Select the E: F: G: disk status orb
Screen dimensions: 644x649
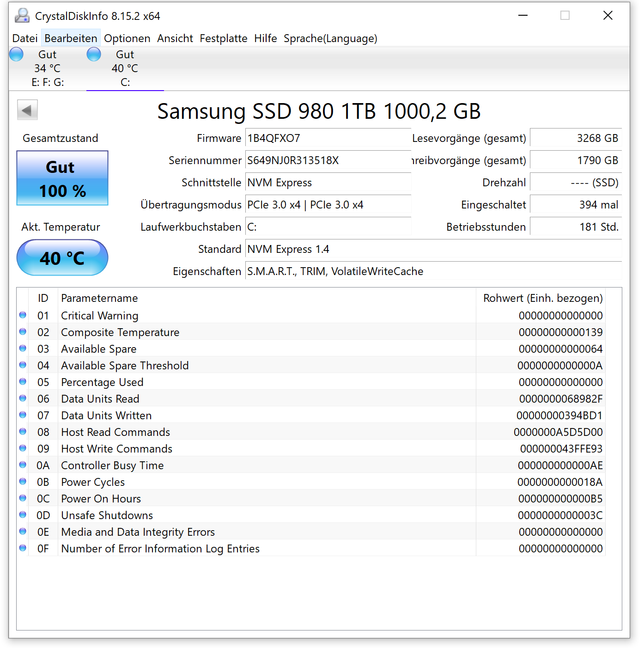pyautogui.click(x=16, y=54)
